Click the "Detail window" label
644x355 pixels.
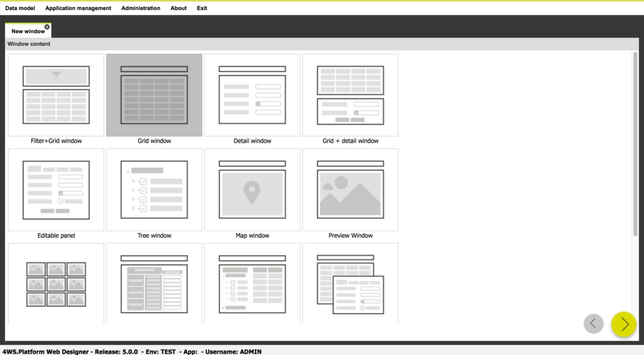252,141
